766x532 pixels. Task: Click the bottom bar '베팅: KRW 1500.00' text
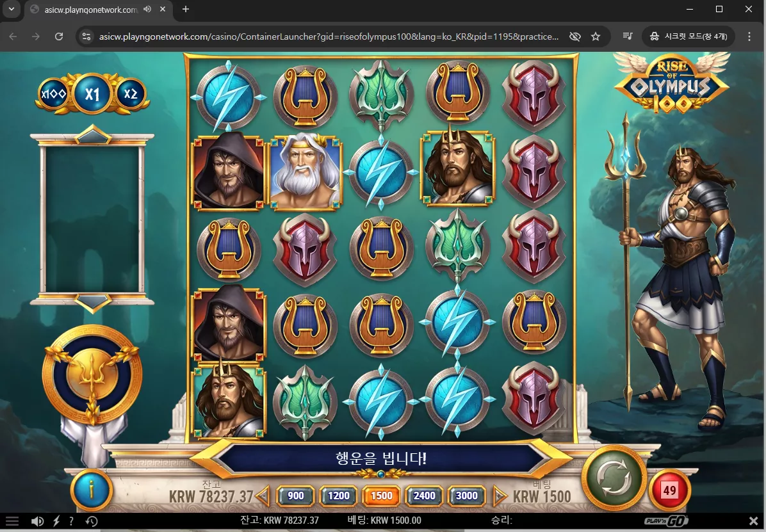coord(384,520)
